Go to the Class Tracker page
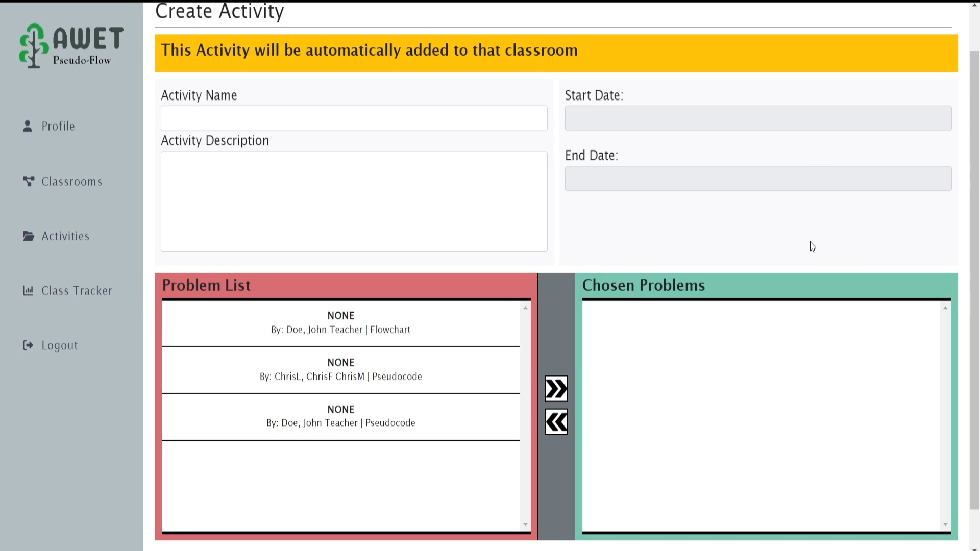The height and width of the screenshot is (551, 980). (77, 291)
